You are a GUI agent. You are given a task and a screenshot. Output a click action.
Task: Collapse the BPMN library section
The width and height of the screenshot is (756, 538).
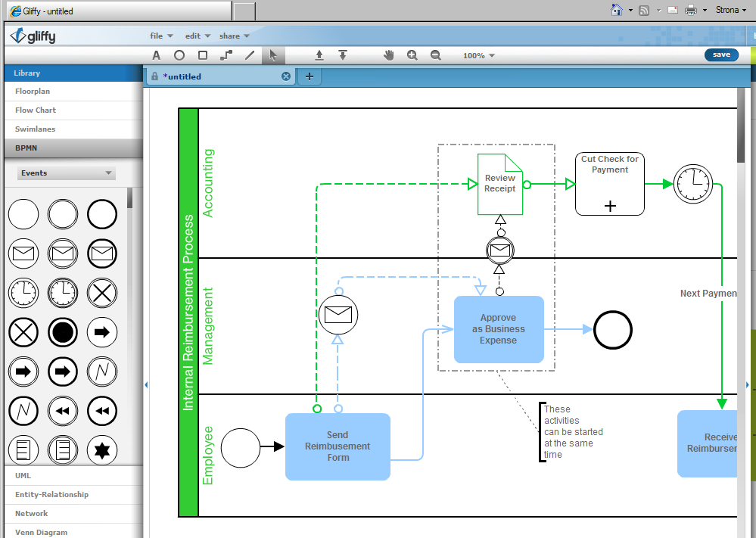click(73, 148)
